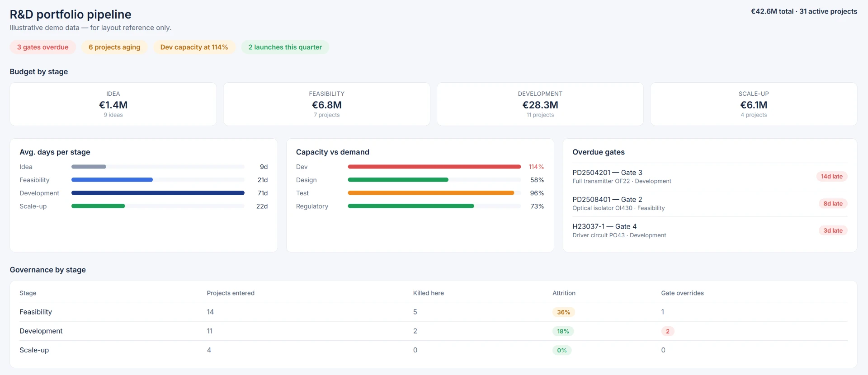The image size is (868, 375).
Task: Select the Feasibility row in Governance table
Action: [x=434, y=312]
